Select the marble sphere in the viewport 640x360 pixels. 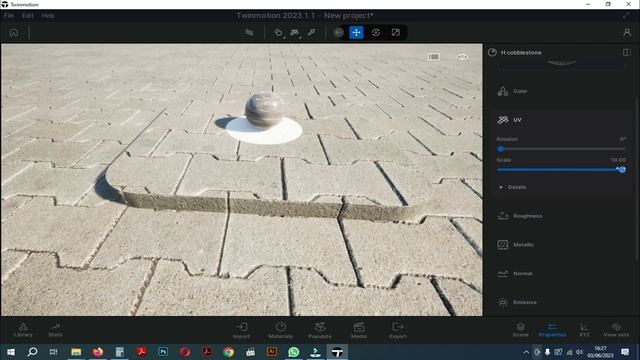pyautogui.click(x=264, y=110)
